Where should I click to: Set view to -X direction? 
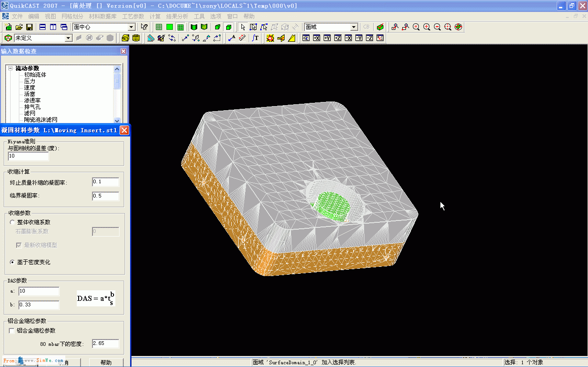[348, 38]
